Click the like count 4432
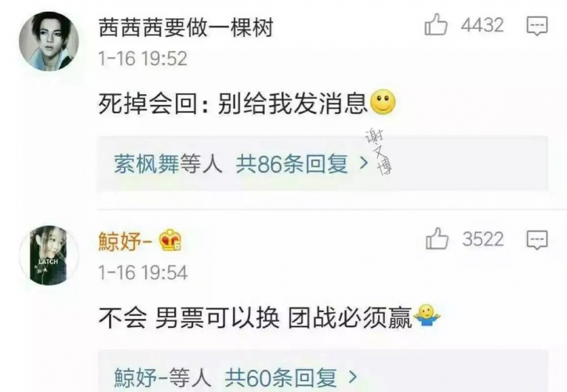 [x=483, y=25]
